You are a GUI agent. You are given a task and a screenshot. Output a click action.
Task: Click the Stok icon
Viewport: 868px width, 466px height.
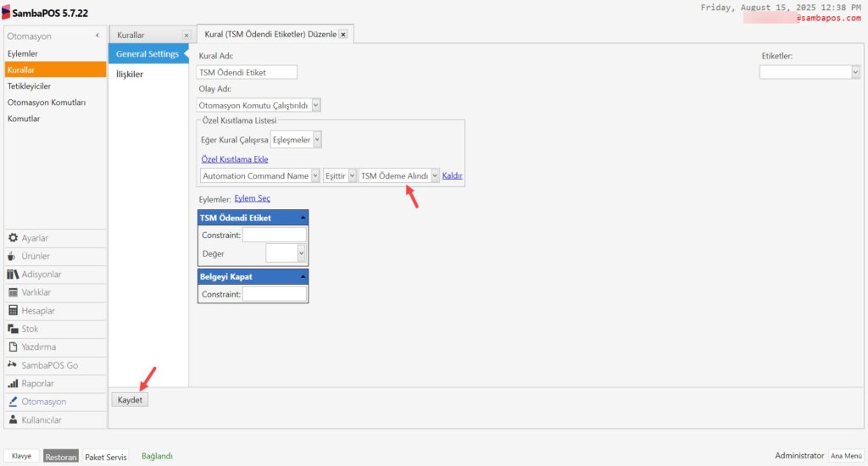click(x=13, y=329)
